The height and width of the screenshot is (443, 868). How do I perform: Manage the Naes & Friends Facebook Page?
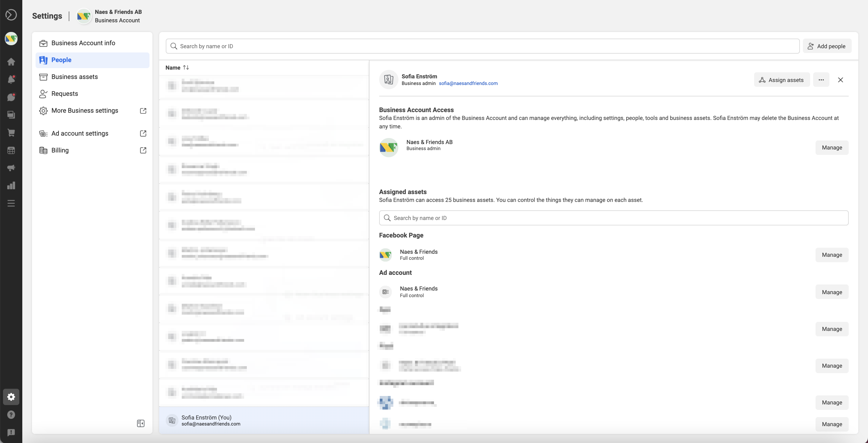(x=832, y=255)
